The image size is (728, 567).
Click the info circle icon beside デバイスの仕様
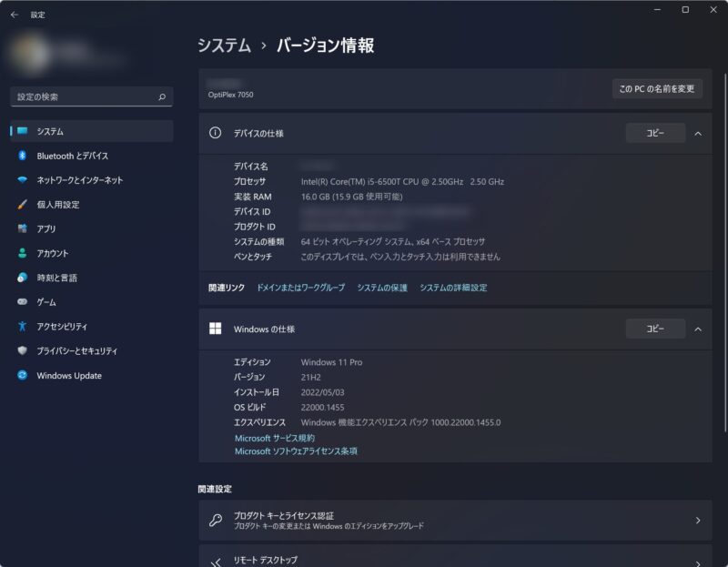pyautogui.click(x=215, y=133)
